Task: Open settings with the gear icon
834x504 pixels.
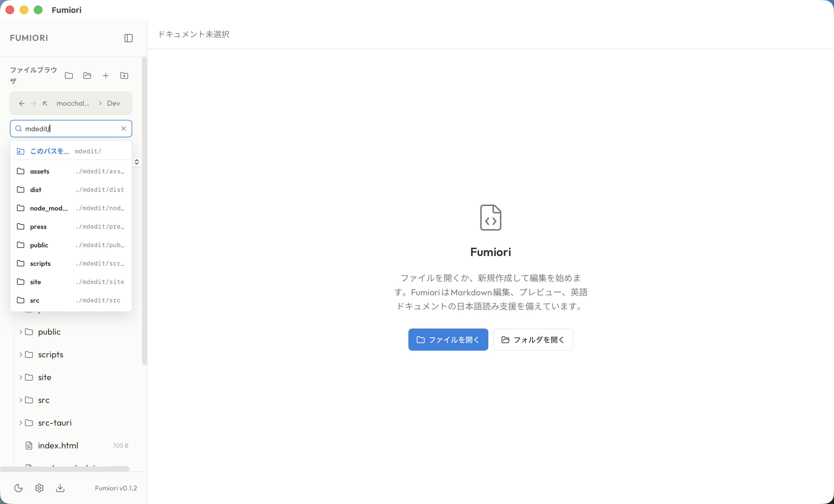Action: click(x=39, y=488)
